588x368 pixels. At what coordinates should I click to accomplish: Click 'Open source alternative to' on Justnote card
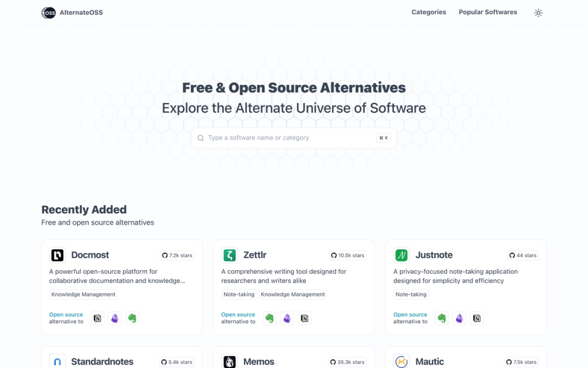click(x=410, y=318)
